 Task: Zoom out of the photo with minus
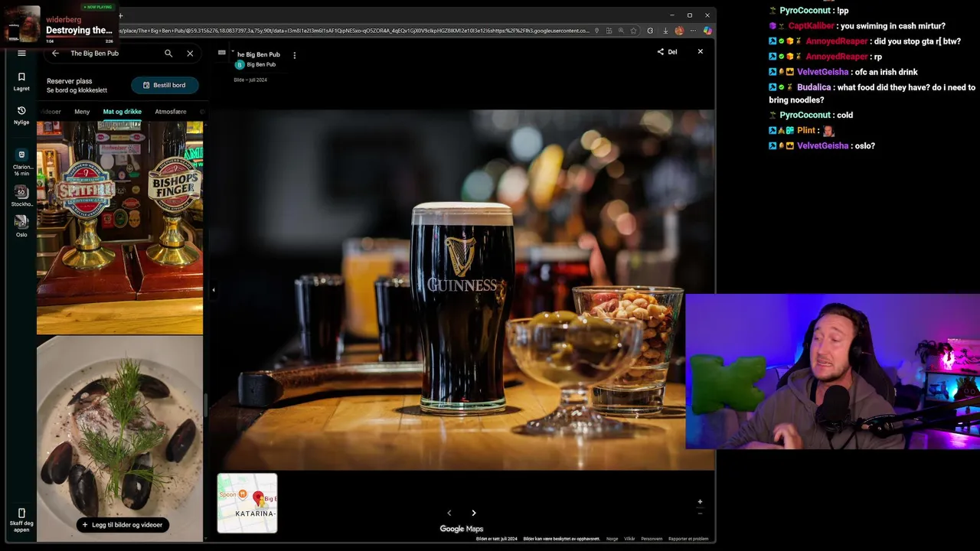(x=700, y=514)
